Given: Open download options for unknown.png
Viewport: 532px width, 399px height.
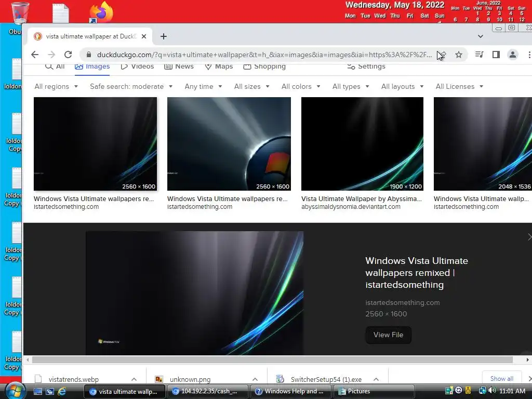Looking at the screenshot, I should coord(255,379).
